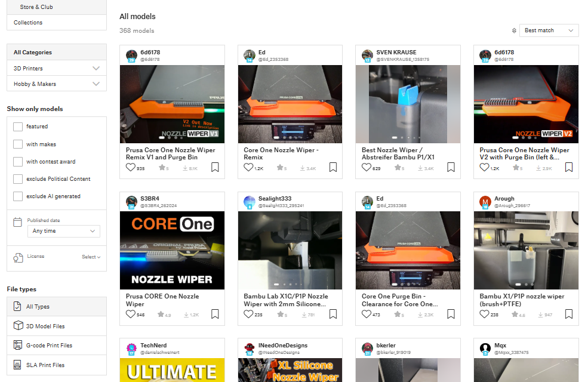Bookmark S3BR4's Prusa CORE One Nozzle Wiper

(215, 314)
